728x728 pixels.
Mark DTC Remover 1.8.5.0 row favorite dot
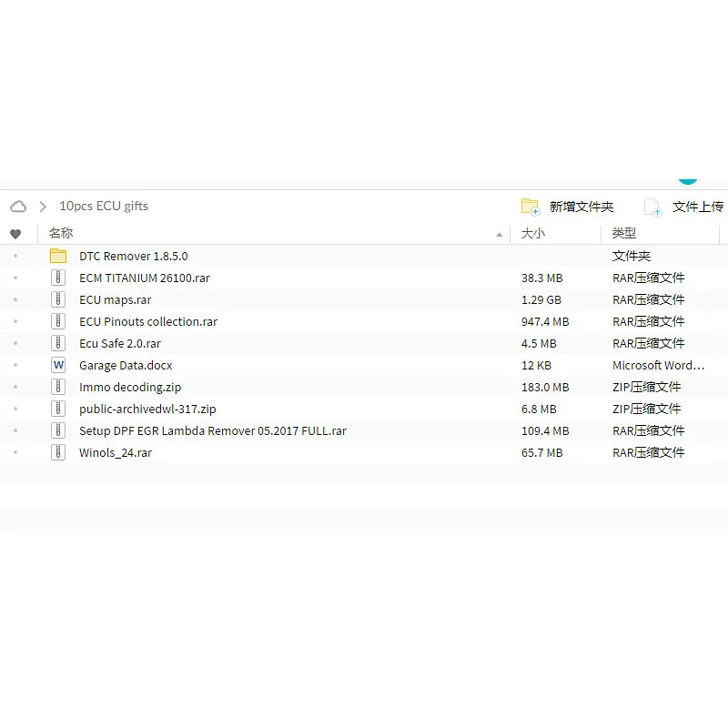coord(15,256)
